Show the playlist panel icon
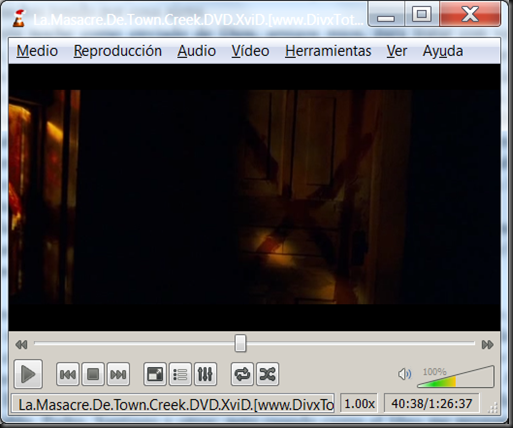This screenshot has height=428, width=513. tap(180, 374)
